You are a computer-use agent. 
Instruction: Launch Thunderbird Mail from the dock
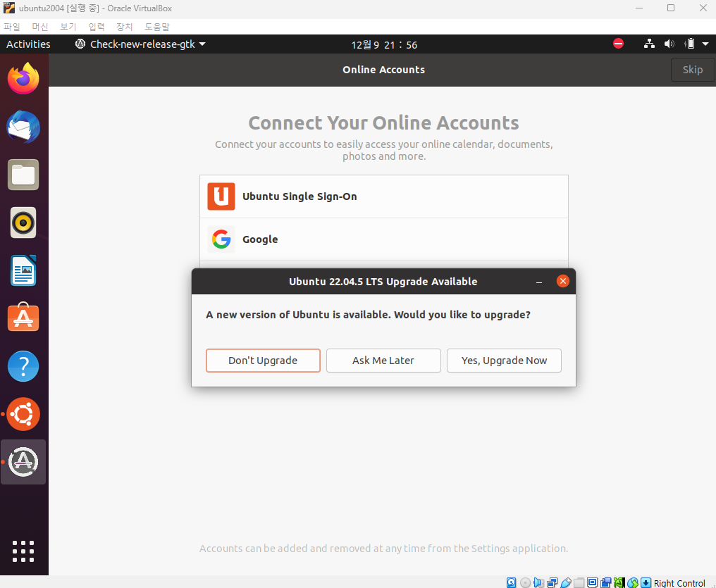pyautogui.click(x=23, y=127)
